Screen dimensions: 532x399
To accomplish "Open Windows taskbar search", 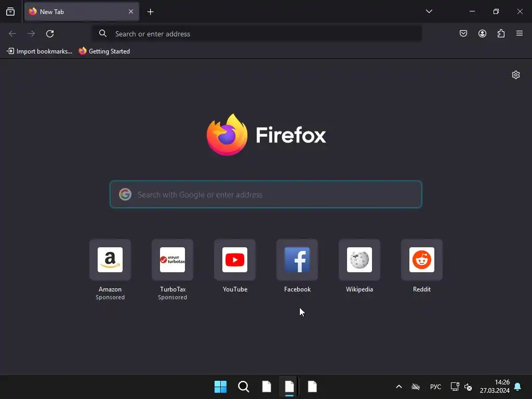I will point(243,387).
